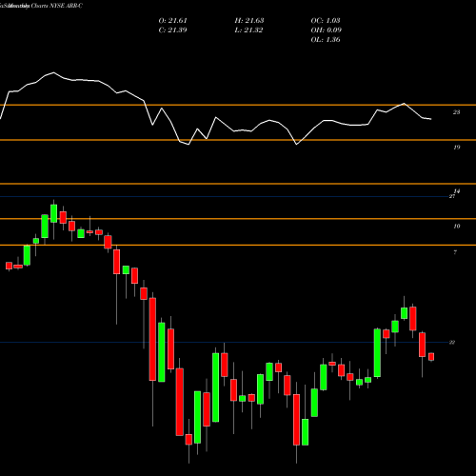Click the 14 axis label

[457, 191]
